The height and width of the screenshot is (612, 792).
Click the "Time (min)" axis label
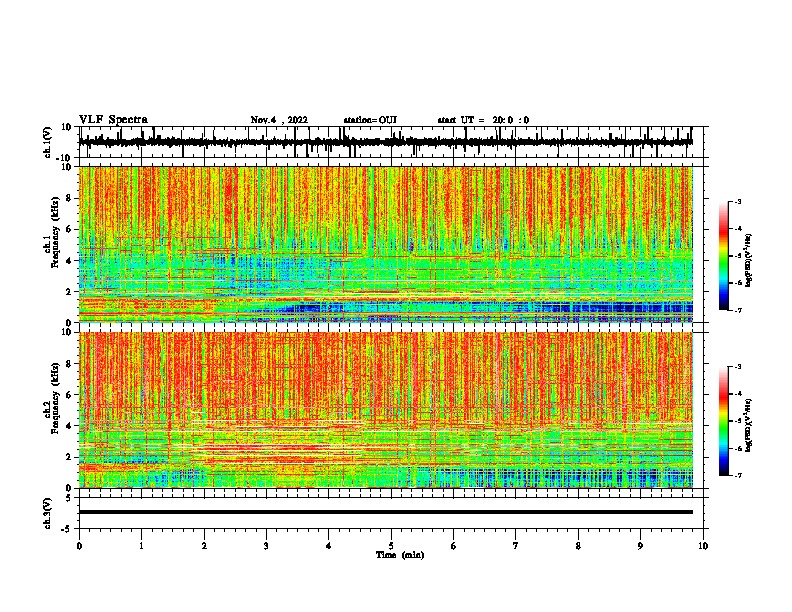point(400,555)
